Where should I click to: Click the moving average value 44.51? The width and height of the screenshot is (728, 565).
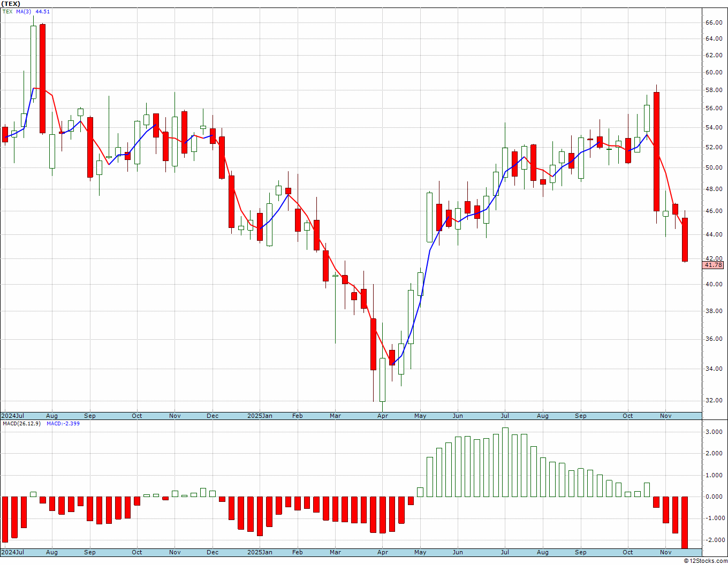[x=43, y=11]
